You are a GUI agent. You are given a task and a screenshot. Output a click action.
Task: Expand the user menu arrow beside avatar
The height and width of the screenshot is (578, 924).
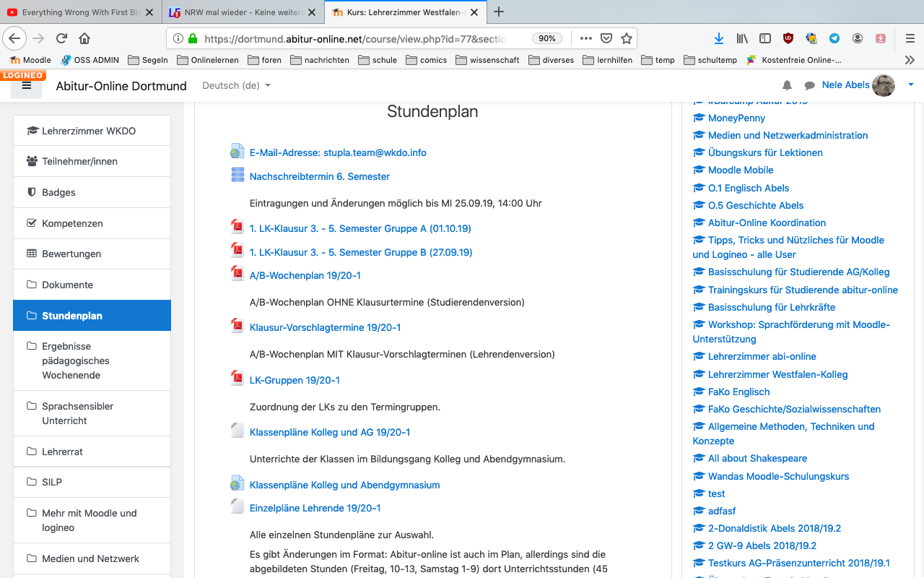(x=910, y=85)
